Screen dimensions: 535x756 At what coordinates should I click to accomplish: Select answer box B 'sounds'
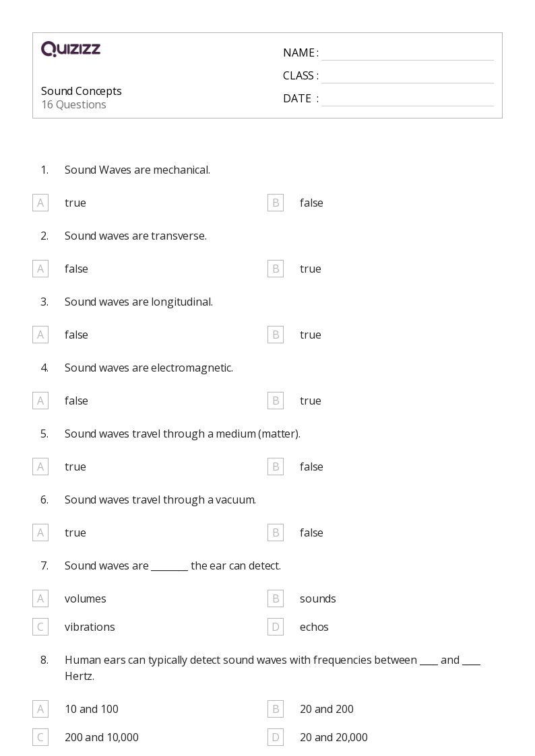[x=276, y=598]
